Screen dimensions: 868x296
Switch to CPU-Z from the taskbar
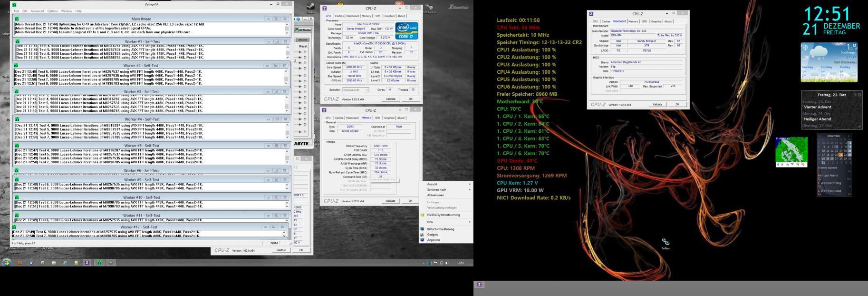[87, 262]
